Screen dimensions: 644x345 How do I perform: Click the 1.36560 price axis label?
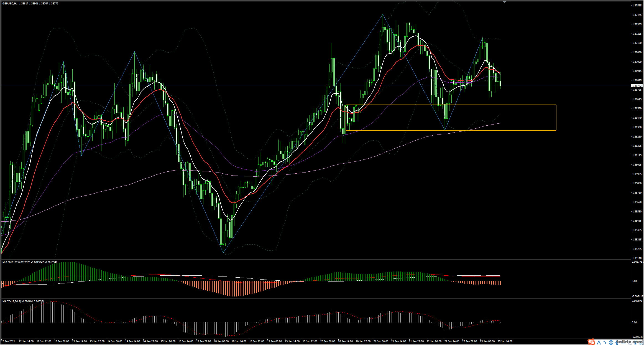coord(637,108)
